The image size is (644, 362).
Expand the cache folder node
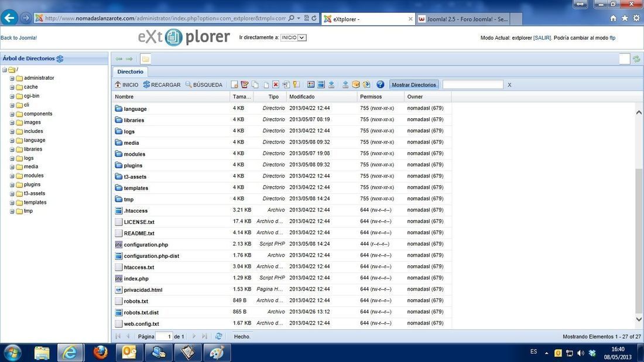(x=12, y=87)
